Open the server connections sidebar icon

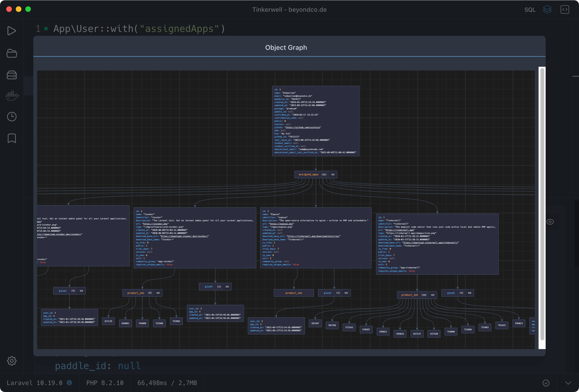(x=12, y=75)
